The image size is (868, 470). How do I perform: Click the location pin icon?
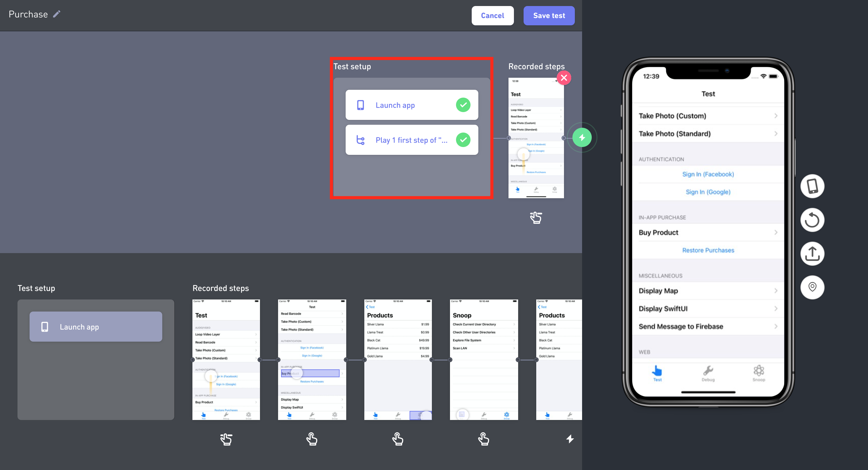812,287
